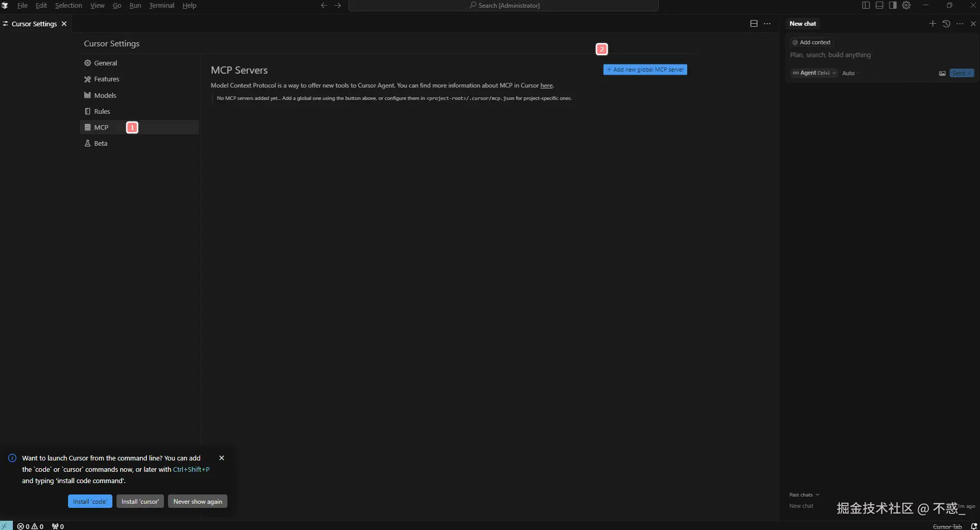
Task: Open remote window from status bar icon
Action: [6, 526]
